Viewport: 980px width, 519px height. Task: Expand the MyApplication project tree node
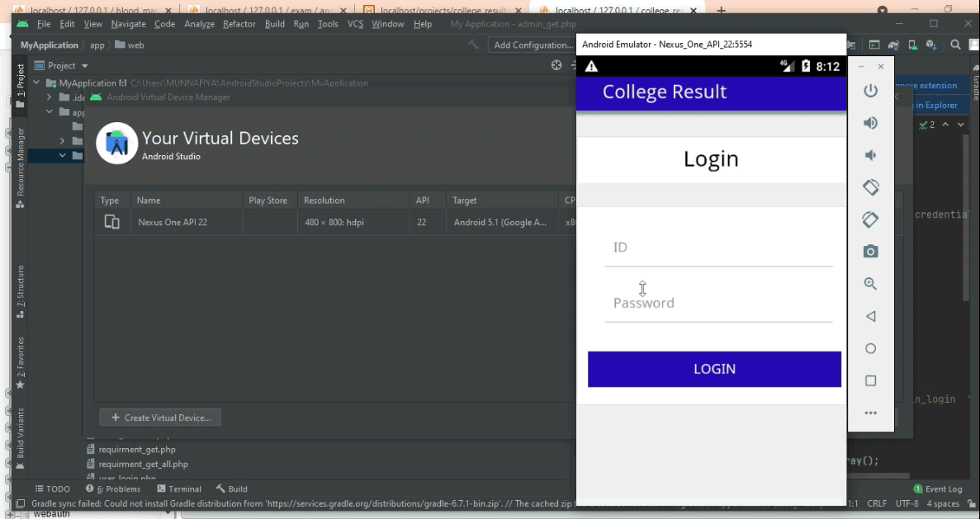[35, 83]
